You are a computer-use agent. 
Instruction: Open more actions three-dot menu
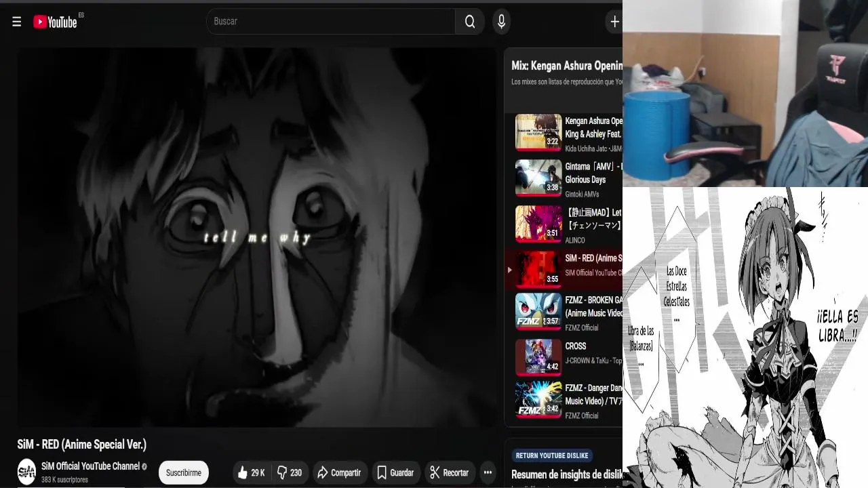[488, 472]
